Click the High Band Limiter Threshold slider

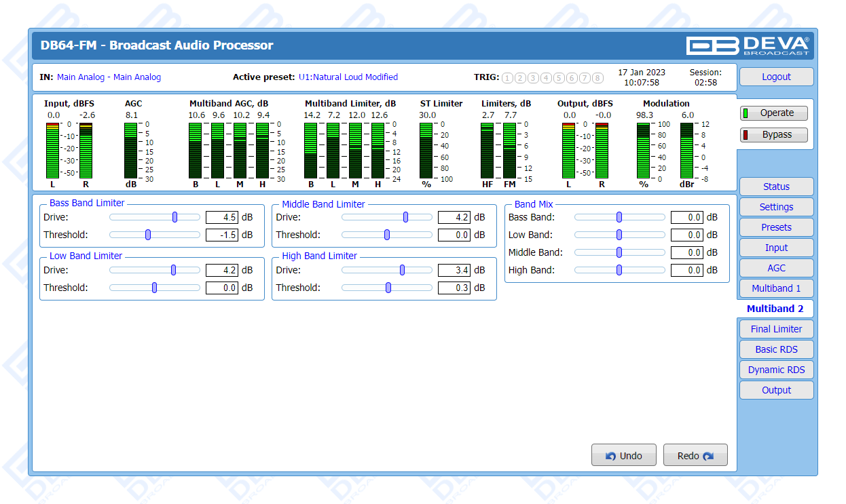tap(388, 288)
